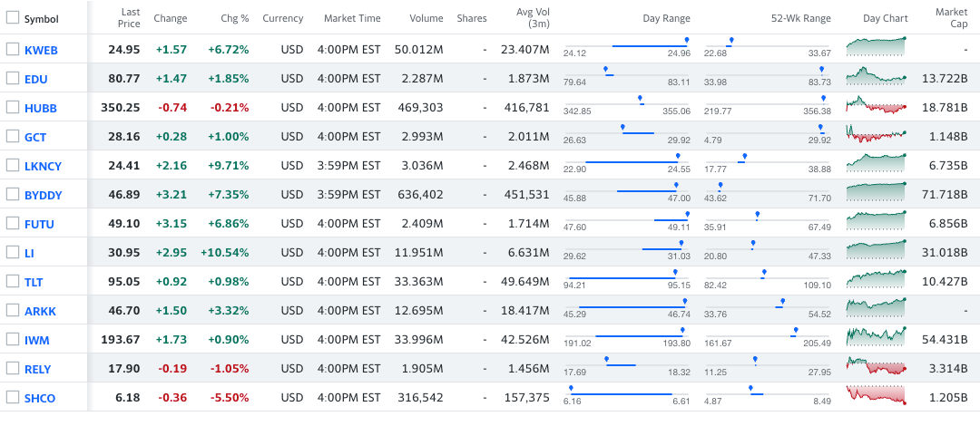Screen dimensions: 980x426
Task: Sort by the Market Cap column header
Action: click(952, 18)
